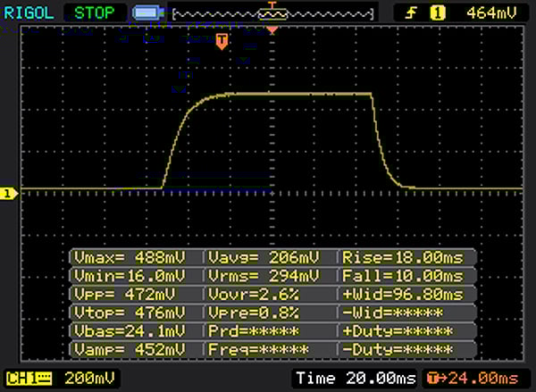
Task: Click the +Wid=96.80ms measurement
Action: (x=403, y=295)
